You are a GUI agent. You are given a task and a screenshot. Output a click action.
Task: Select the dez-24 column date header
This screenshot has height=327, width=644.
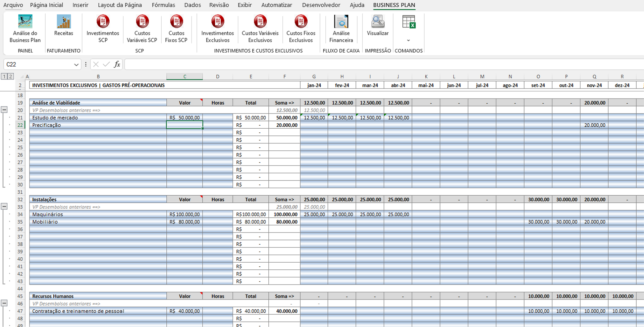pos(622,85)
